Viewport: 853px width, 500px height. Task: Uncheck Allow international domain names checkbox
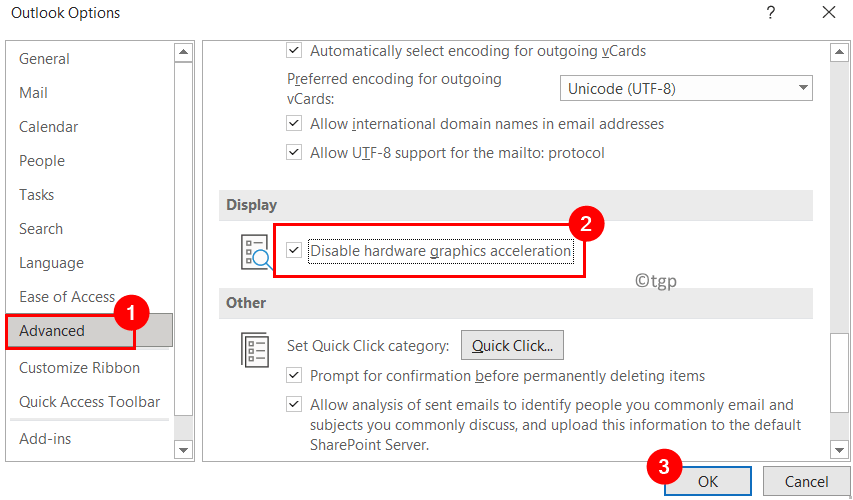294,124
